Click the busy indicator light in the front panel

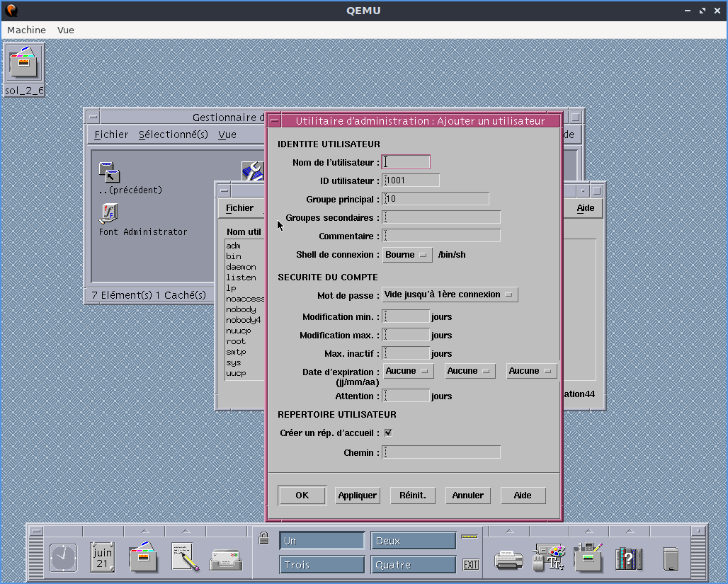click(470, 537)
